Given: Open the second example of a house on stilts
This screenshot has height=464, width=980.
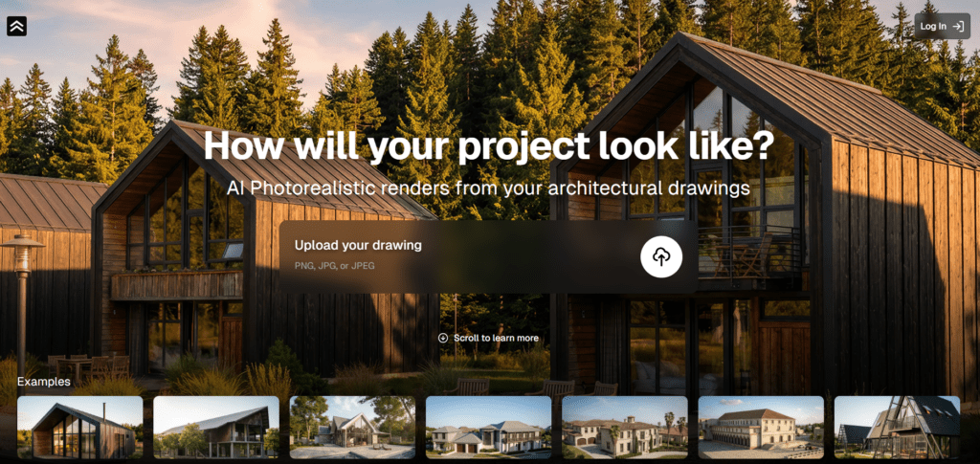Looking at the screenshot, I should (216, 427).
